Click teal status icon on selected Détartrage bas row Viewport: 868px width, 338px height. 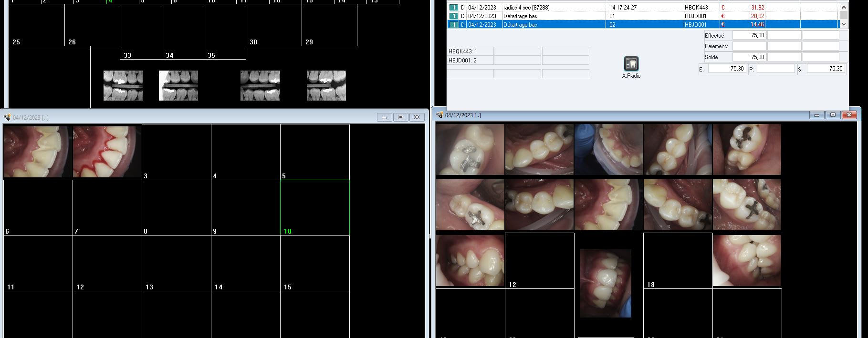tap(453, 25)
